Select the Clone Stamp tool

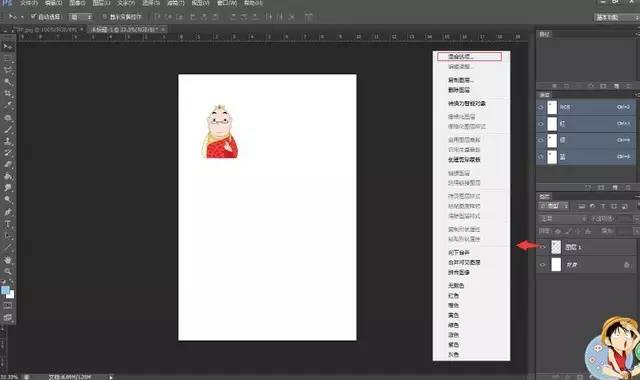coord(8,141)
